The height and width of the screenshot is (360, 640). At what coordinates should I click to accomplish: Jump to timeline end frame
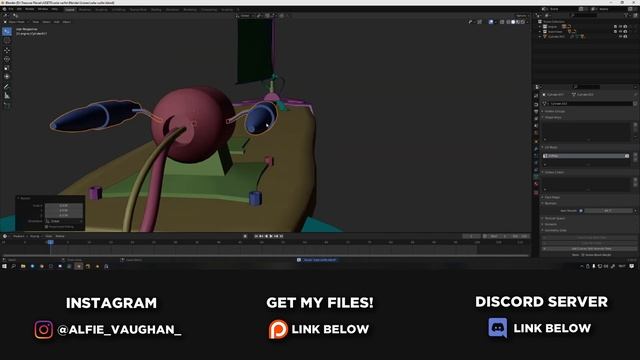pyautogui.click(x=281, y=236)
